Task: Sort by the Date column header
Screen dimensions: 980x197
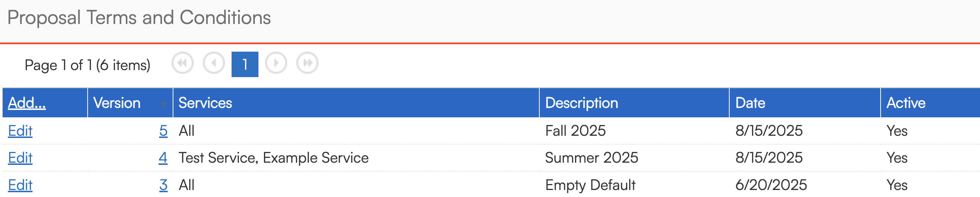Action: pos(750,103)
